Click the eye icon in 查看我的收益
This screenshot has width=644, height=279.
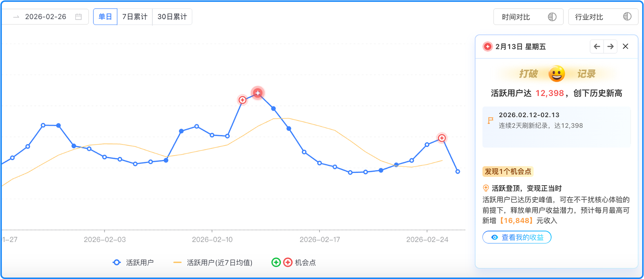494,237
